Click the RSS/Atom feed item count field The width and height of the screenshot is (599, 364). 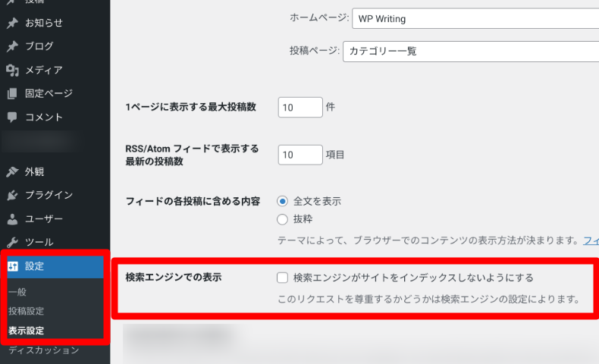coord(300,155)
